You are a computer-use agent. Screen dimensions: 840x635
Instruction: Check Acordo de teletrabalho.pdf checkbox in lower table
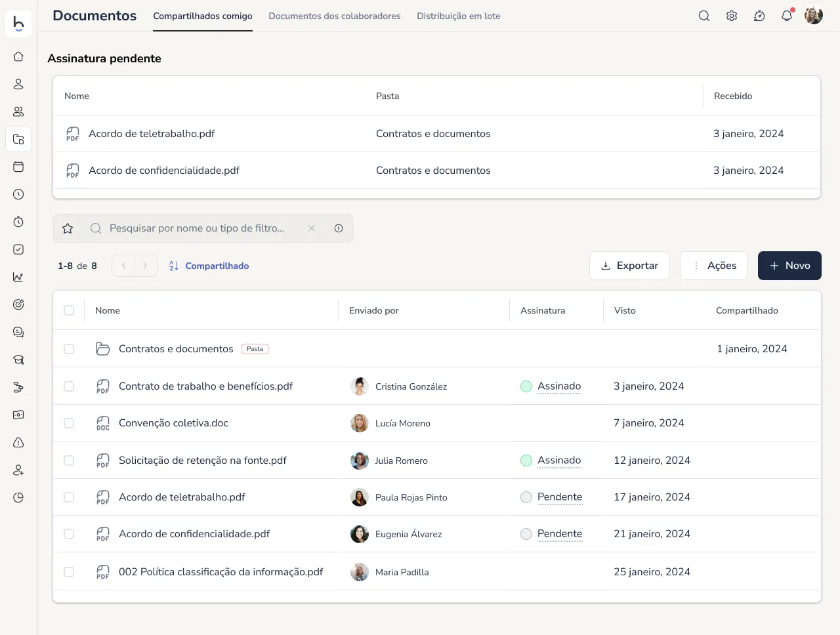point(69,497)
